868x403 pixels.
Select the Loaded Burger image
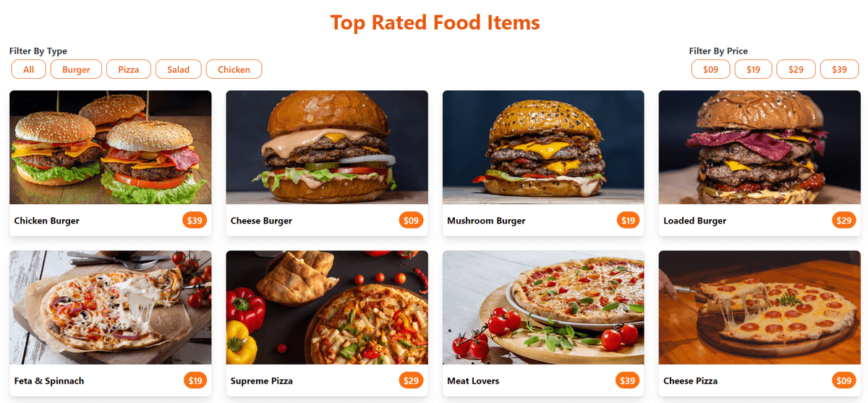tap(759, 148)
